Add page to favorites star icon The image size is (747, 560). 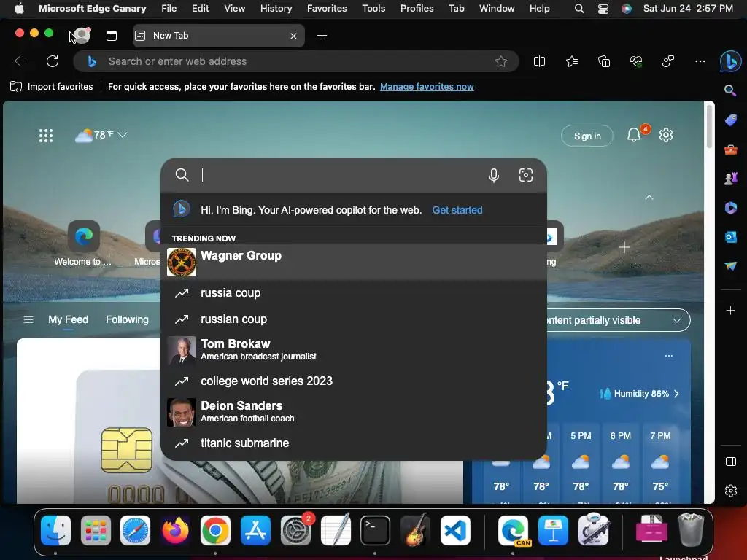[x=500, y=61]
